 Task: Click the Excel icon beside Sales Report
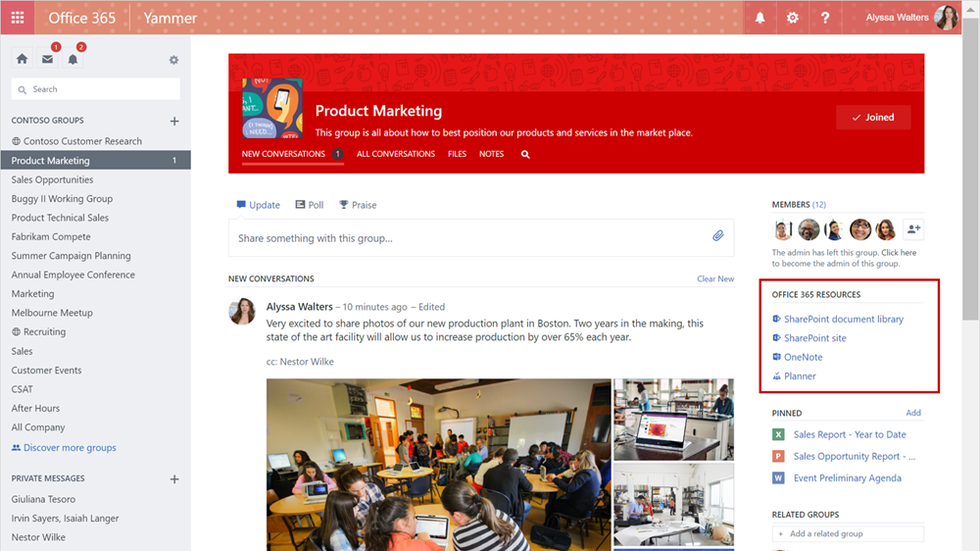[778, 434]
